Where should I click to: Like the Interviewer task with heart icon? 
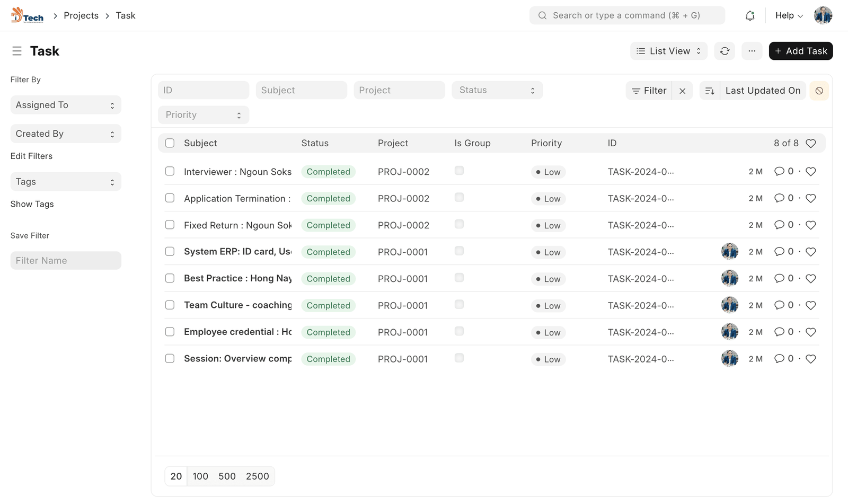pyautogui.click(x=810, y=172)
